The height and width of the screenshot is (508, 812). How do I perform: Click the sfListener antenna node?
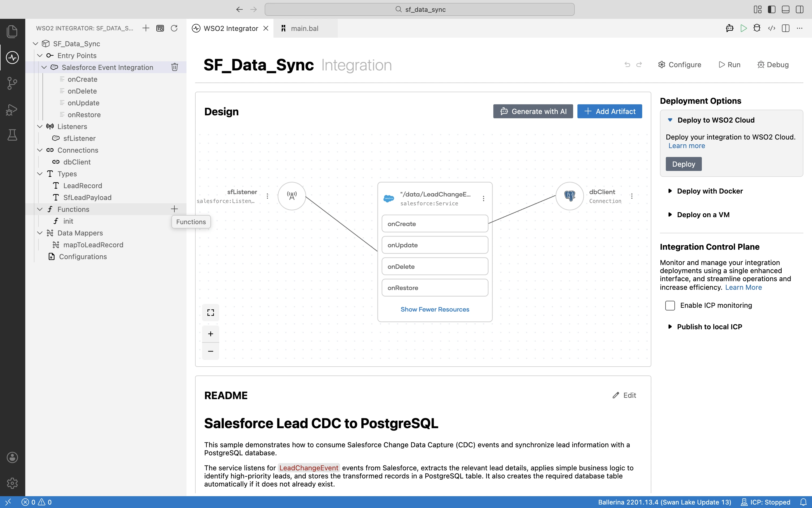pyautogui.click(x=292, y=196)
